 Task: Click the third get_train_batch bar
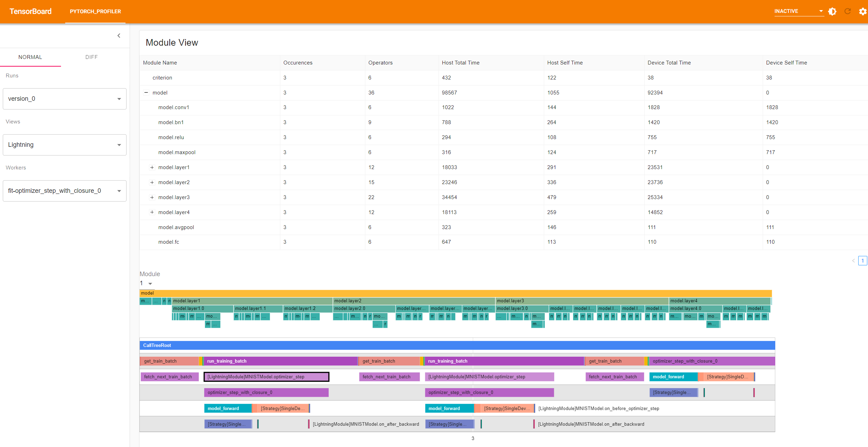click(615, 361)
